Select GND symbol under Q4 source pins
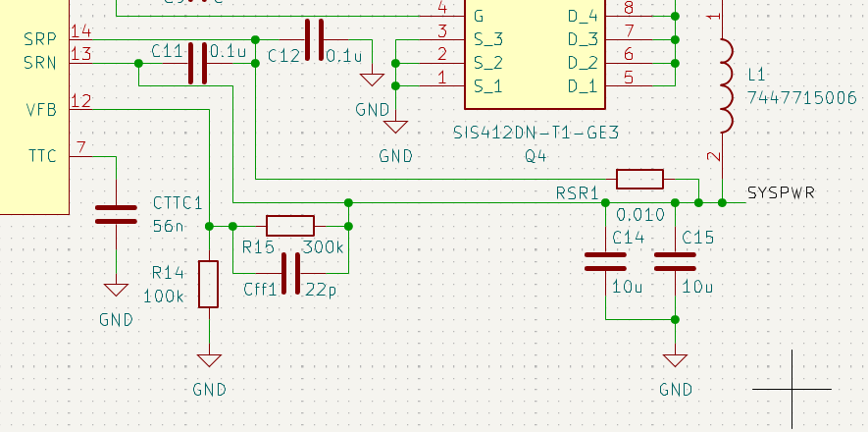Viewport: 868px width, 432px height. coord(395,127)
